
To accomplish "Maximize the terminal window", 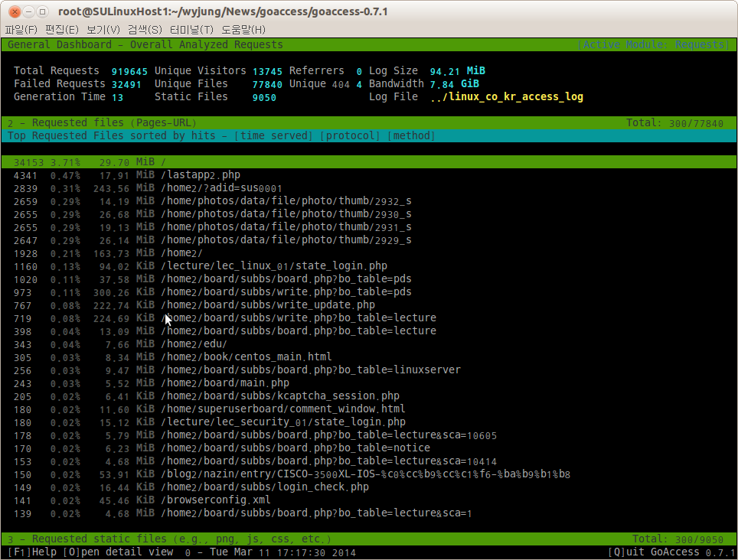I will [42, 11].
